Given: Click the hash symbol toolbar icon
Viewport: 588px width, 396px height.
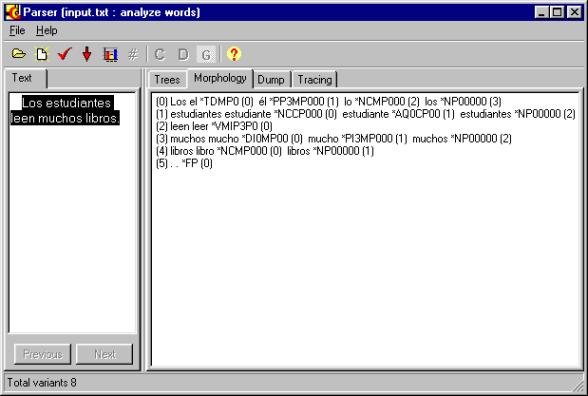Looking at the screenshot, I should pyautogui.click(x=133, y=55).
